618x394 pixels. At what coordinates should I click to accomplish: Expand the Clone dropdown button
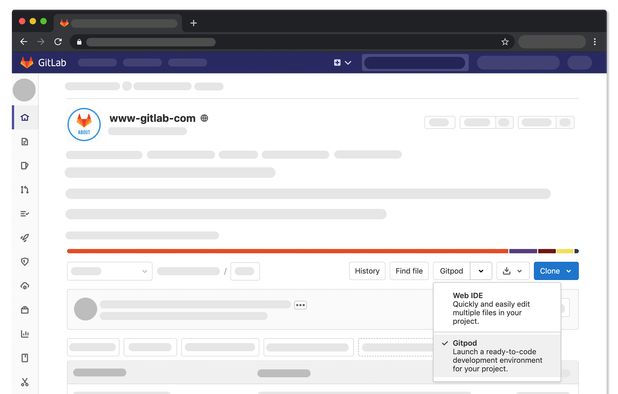coord(556,271)
